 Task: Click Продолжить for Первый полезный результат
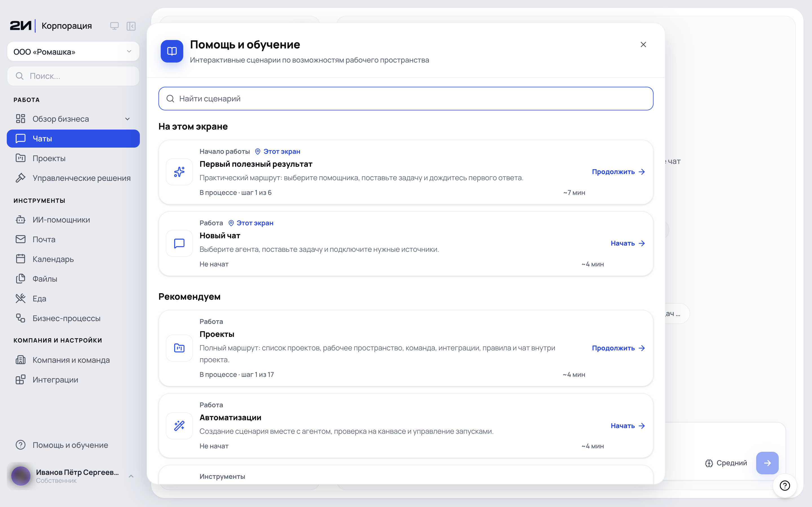(x=618, y=172)
